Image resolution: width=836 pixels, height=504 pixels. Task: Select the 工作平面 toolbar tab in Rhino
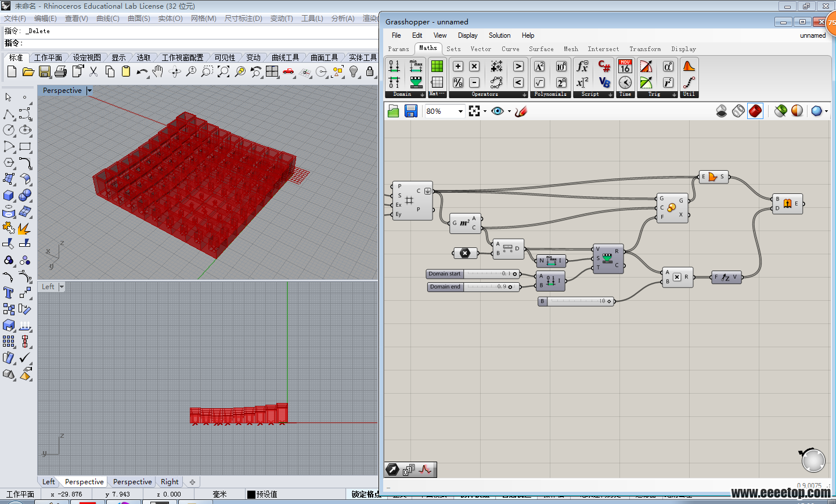coord(48,57)
